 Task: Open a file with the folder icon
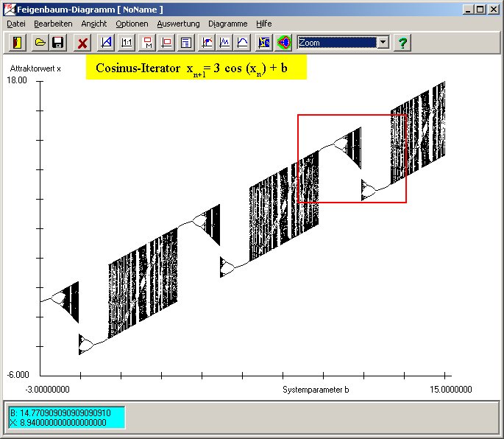(x=40, y=43)
